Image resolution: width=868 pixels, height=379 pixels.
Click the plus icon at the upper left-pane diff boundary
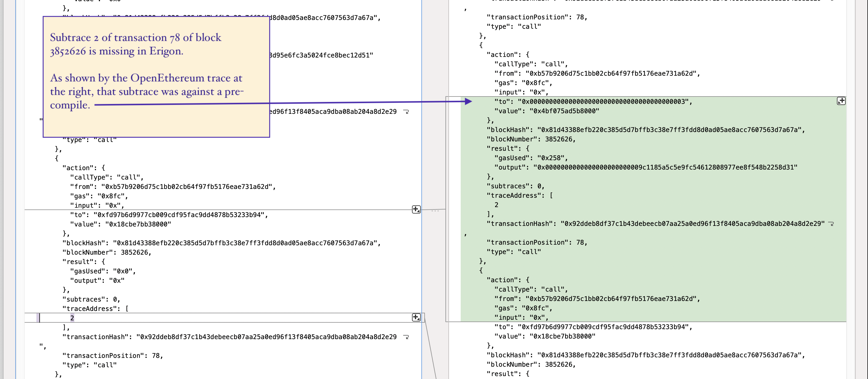tap(416, 209)
